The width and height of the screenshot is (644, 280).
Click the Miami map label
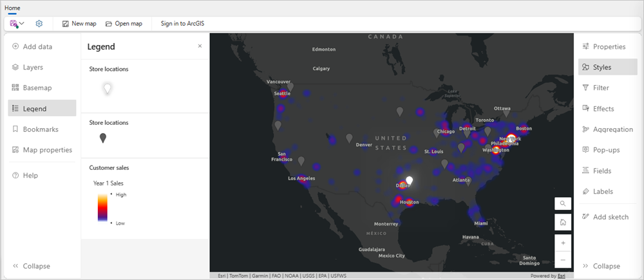480,223
